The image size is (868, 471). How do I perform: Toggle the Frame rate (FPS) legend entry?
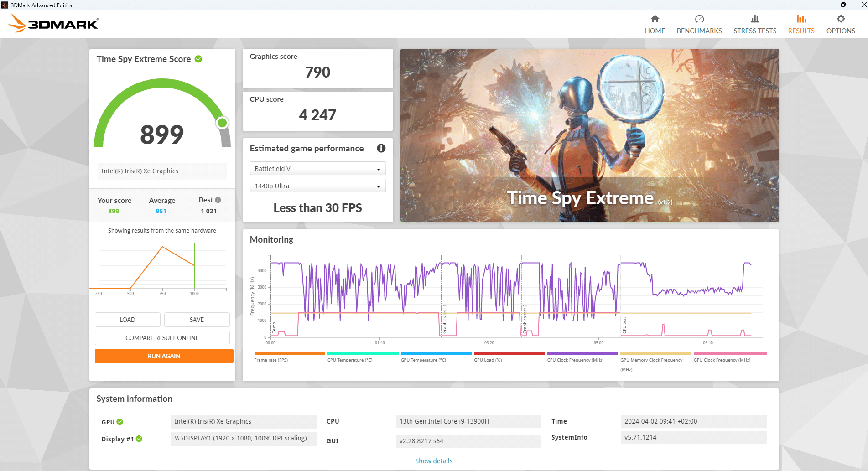[x=289, y=357]
